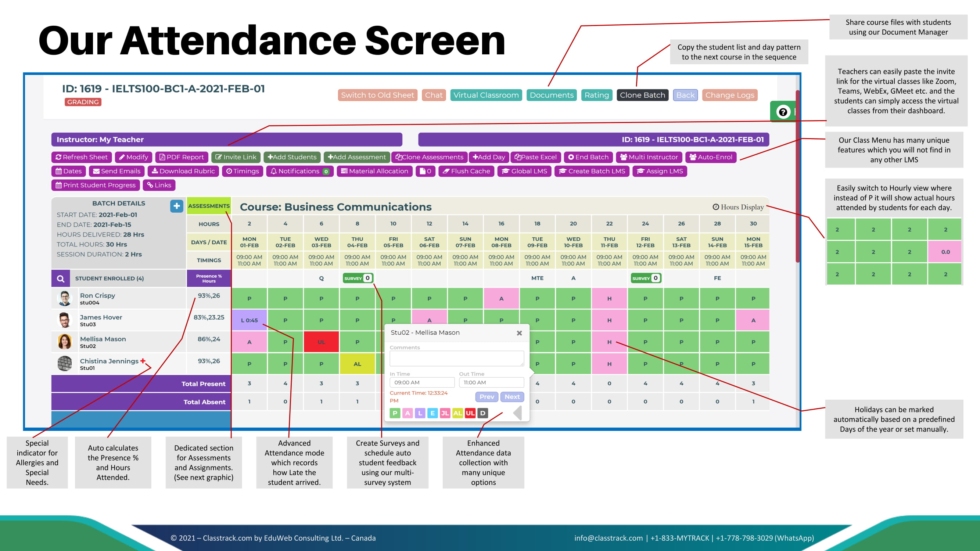980x551 pixels.
Task: Open the Assessments section tab
Action: [x=208, y=206]
